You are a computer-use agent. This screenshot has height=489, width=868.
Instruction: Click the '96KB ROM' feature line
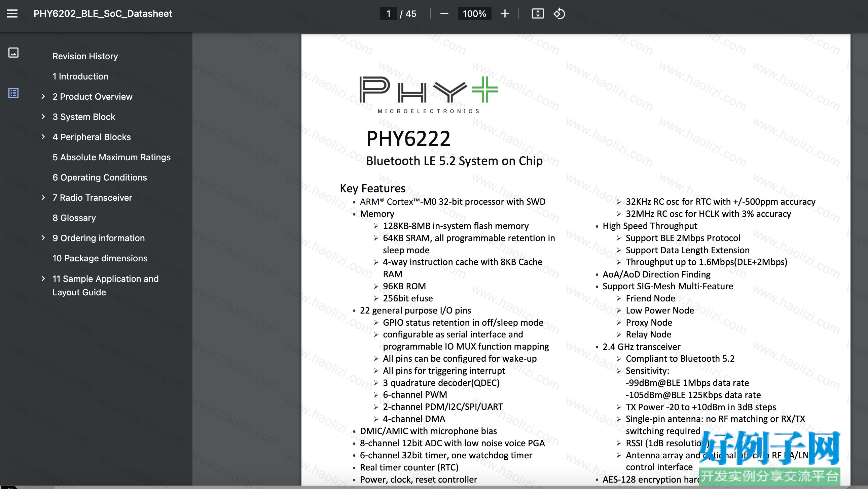pyautogui.click(x=404, y=286)
